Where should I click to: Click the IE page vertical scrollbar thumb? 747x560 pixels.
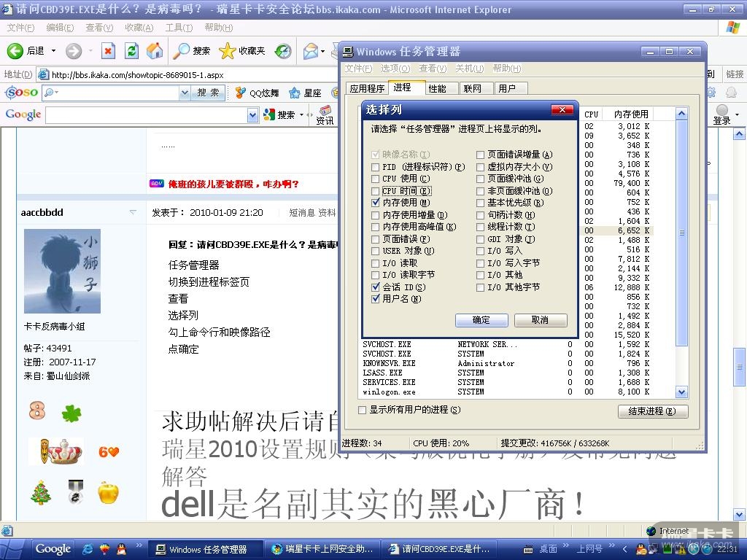click(x=740, y=367)
